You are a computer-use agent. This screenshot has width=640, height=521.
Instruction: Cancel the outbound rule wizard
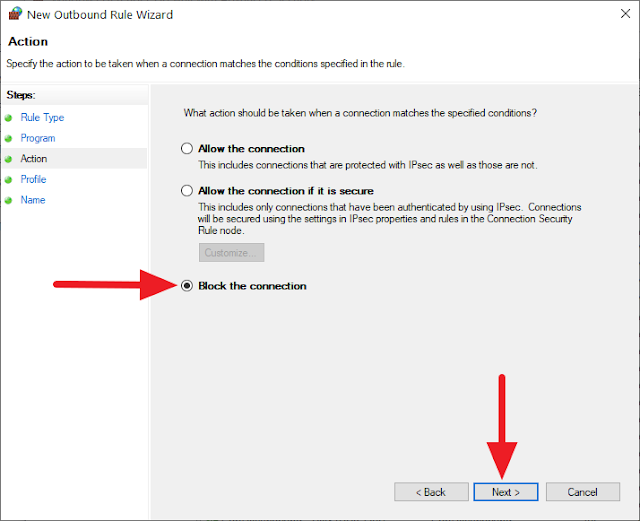583,492
